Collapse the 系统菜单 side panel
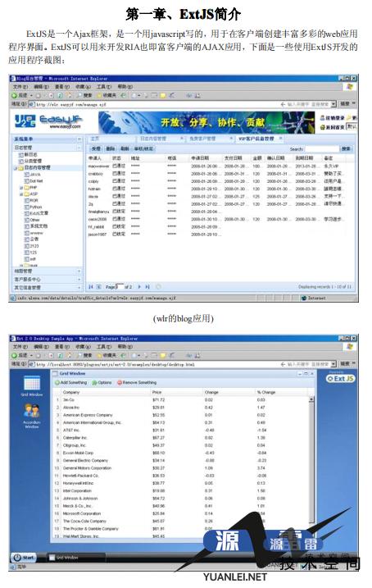The width and height of the screenshot is (372, 588). pyautogui.click(x=79, y=139)
